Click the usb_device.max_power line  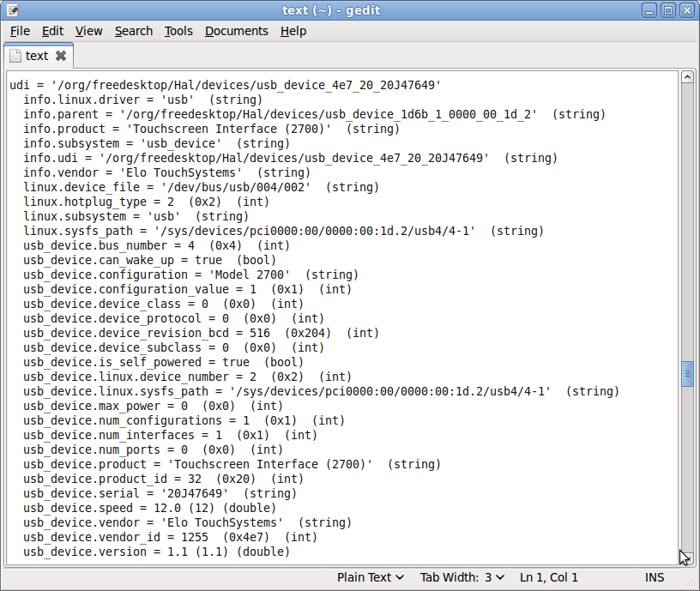pyautogui.click(x=153, y=406)
